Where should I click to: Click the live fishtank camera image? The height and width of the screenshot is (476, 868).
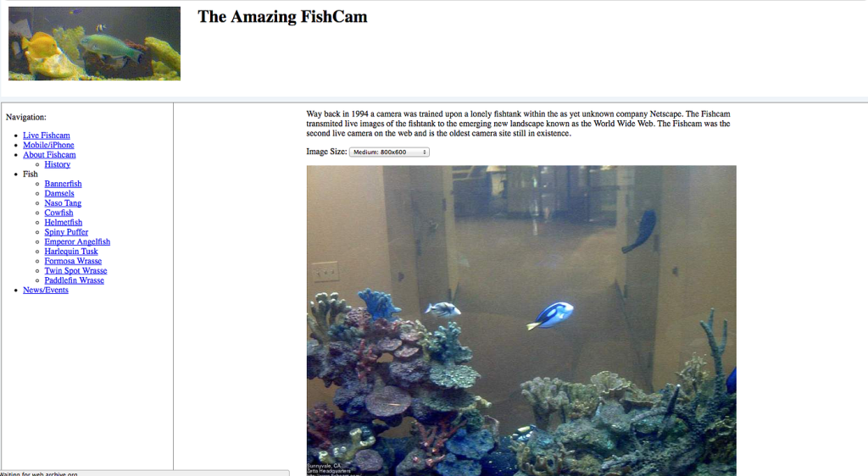521,321
